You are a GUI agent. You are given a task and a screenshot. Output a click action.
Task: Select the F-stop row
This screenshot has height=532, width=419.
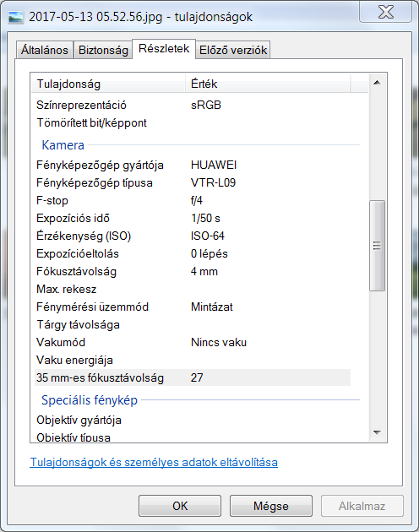[193, 200]
